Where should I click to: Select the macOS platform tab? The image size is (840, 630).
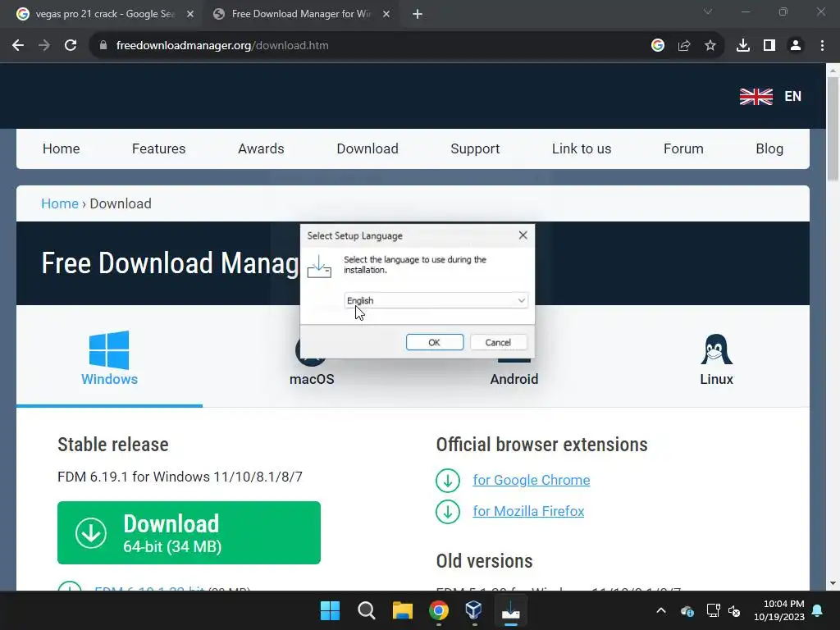312,379
